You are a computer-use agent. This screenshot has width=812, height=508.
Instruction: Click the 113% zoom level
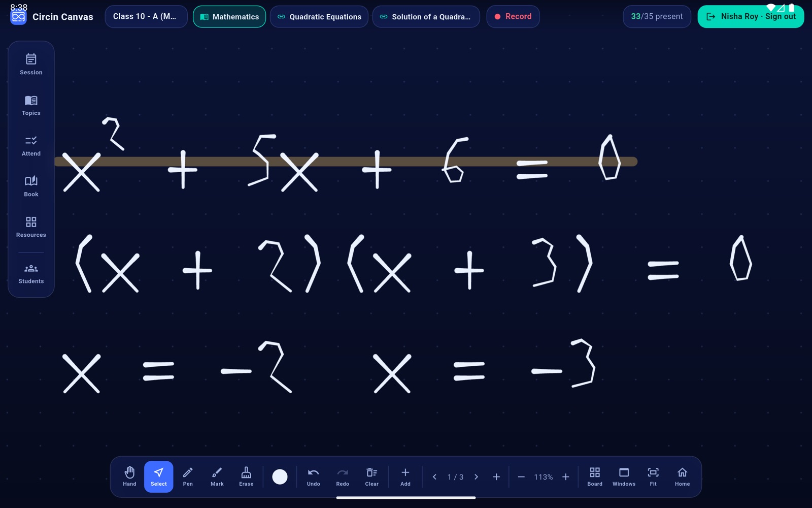point(544,477)
